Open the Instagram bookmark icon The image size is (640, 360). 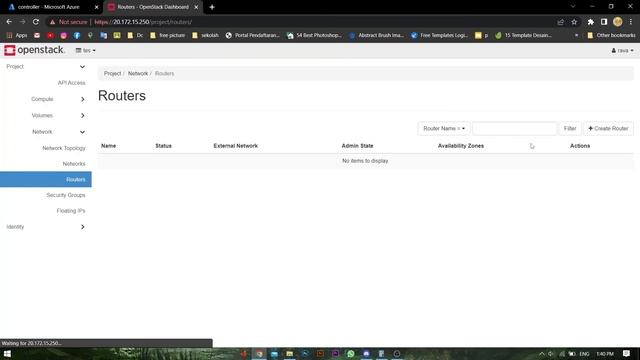(x=64, y=36)
